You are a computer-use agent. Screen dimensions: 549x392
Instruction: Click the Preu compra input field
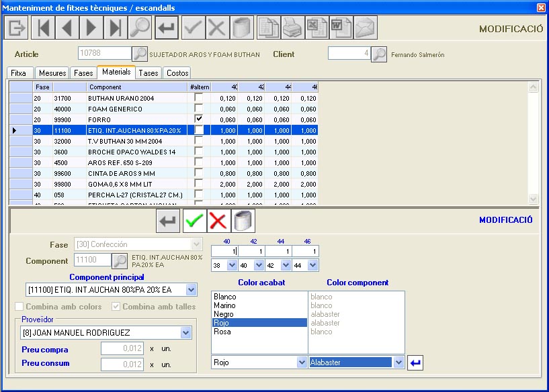click(122, 348)
